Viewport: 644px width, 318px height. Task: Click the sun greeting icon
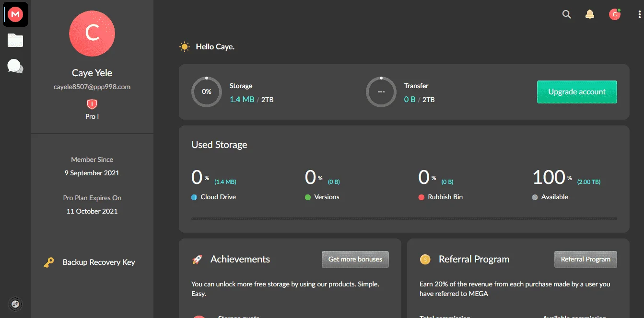(x=184, y=47)
